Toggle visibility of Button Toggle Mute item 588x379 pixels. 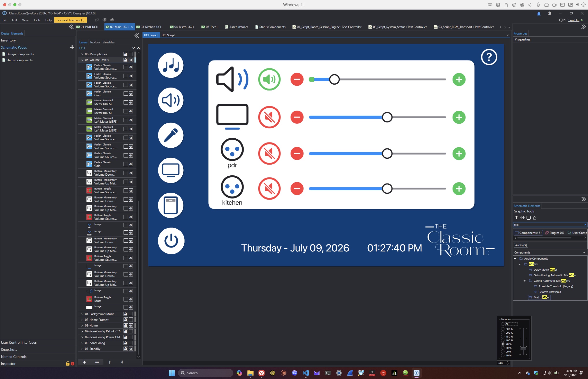pyautogui.click(x=131, y=299)
